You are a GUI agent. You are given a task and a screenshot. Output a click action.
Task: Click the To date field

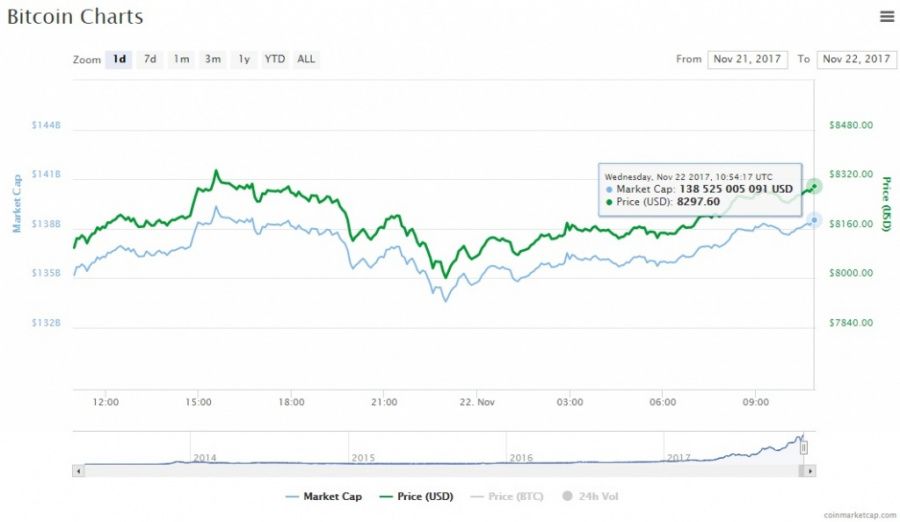(856, 59)
